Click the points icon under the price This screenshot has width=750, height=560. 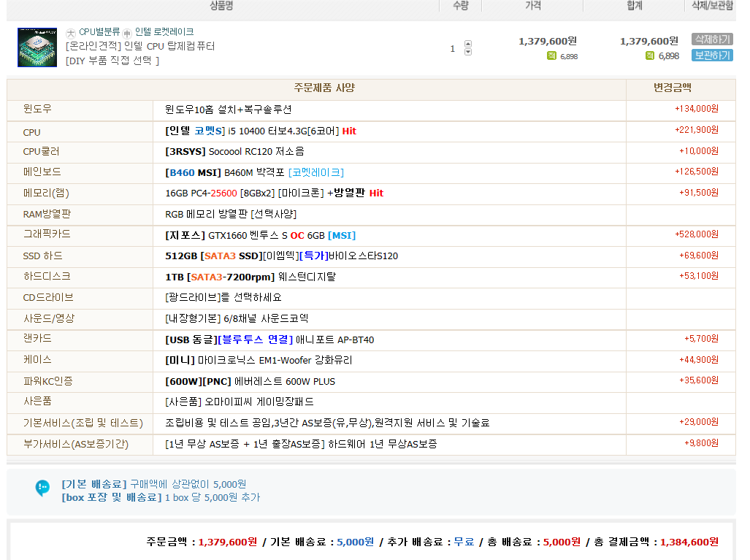click(551, 55)
